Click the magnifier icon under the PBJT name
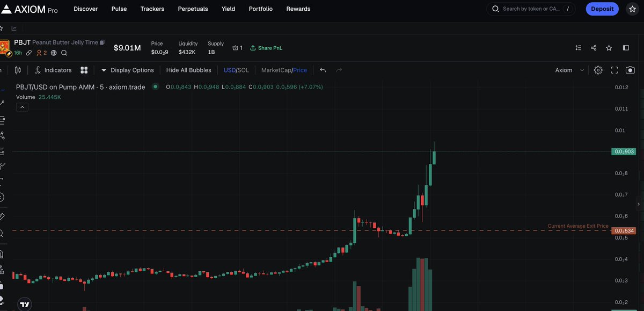This screenshot has height=311, width=644. point(64,53)
